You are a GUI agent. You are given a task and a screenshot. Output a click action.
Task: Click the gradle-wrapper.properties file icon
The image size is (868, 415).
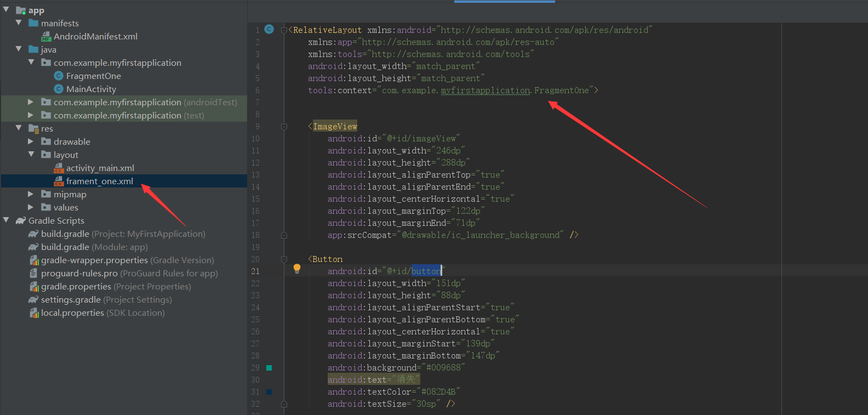34,260
